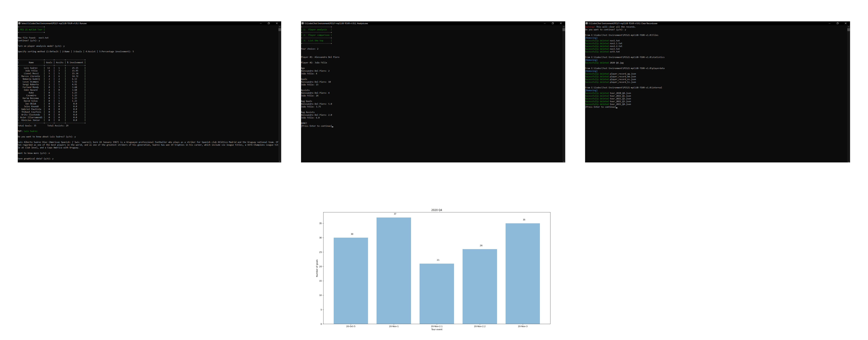Click the console icon on the Run.exe title bar
The height and width of the screenshot is (340, 868).
[20, 23]
